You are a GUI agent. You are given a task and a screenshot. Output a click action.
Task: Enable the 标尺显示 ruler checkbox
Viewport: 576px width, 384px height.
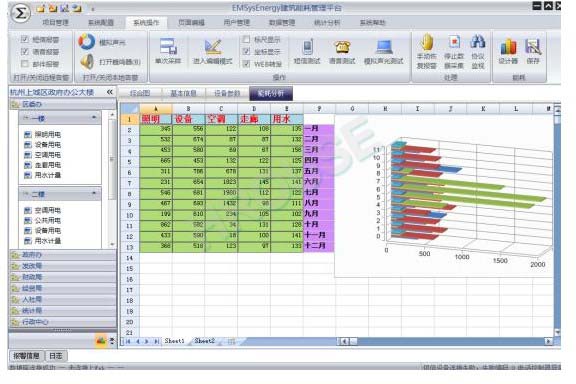246,39
